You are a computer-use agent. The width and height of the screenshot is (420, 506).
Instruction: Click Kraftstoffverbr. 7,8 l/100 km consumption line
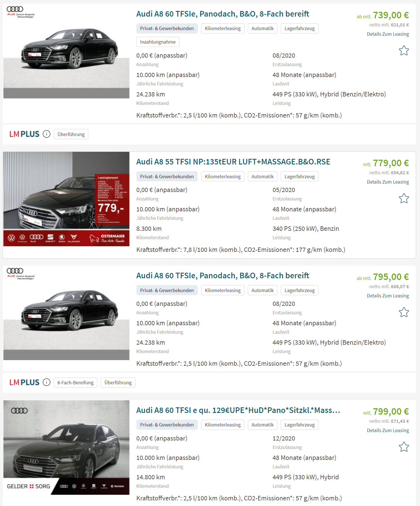tap(241, 250)
